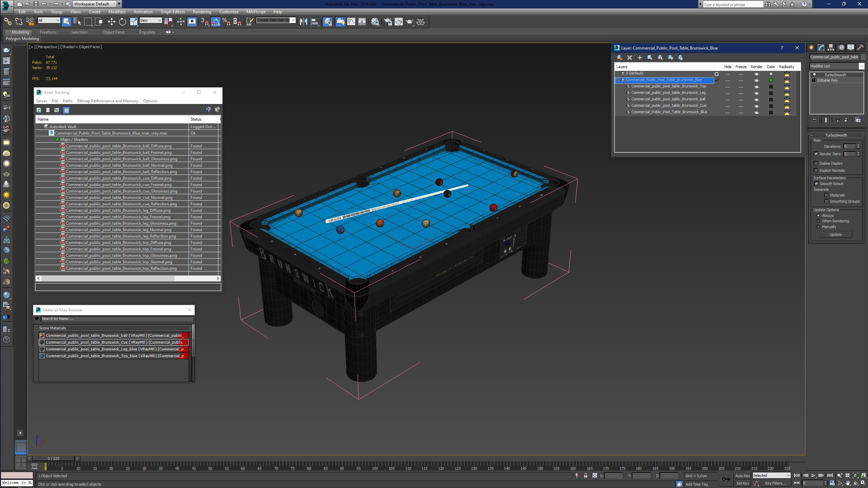Click the Polygon Modeling panel label
Image resolution: width=868 pixels, height=488 pixels.
point(22,39)
